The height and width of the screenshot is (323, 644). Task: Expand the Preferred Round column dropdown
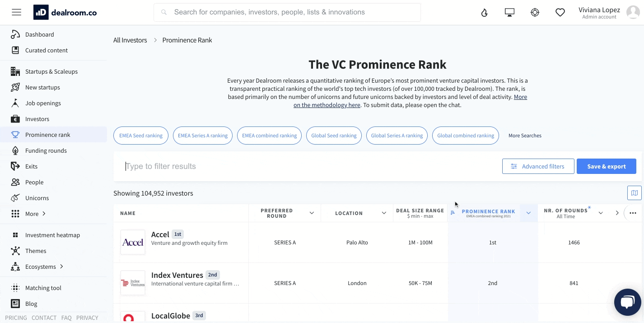[312, 213]
